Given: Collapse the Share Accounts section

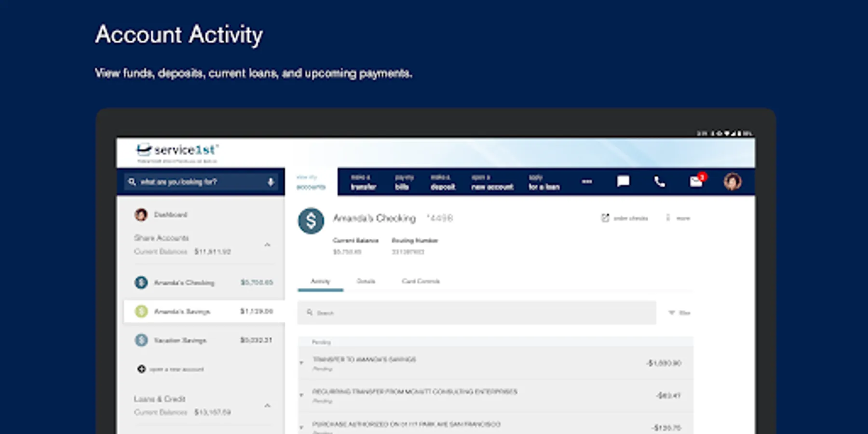Looking at the screenshot, I should pos(268,245).
